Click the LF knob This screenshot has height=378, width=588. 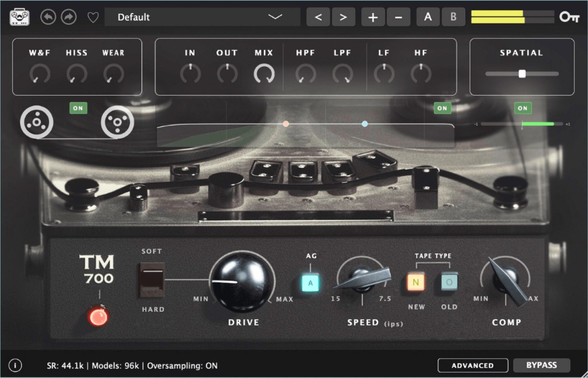[x=384, y=74]
